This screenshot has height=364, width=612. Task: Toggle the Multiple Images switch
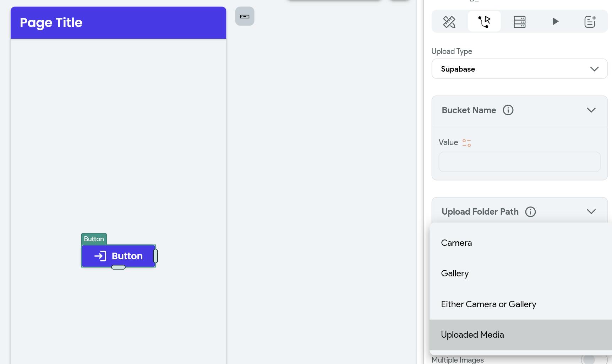click(x=594, y=359)
